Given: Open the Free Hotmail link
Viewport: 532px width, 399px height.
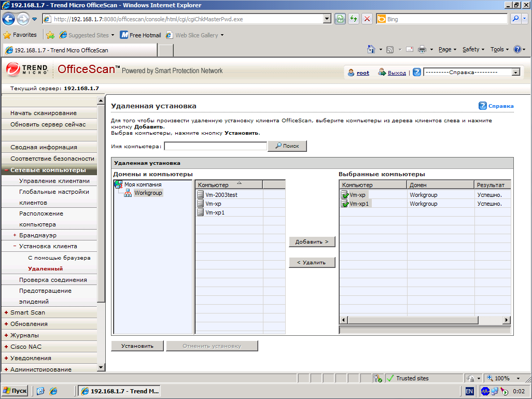Looking at the screenshot, I should click(x=141, y=35).
